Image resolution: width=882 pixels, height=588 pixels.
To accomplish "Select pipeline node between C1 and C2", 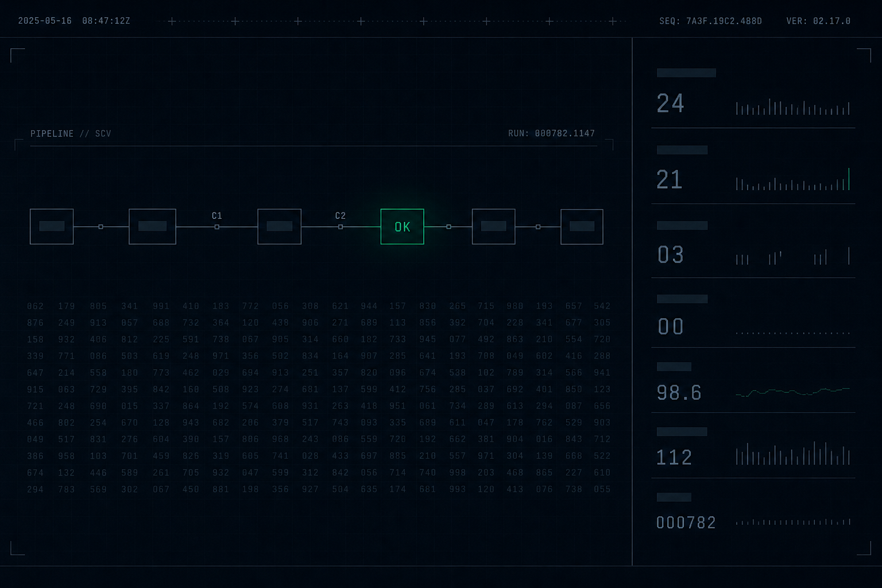I will pyautogui.click(x=279, y=227).
